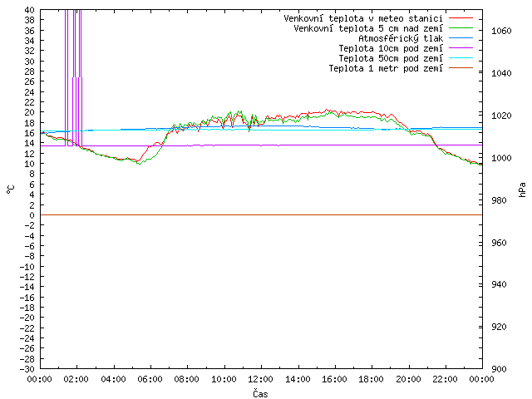Click the -10 temperature axis label
This screenshot has height=399, width=532.
[x=27, y=267]
